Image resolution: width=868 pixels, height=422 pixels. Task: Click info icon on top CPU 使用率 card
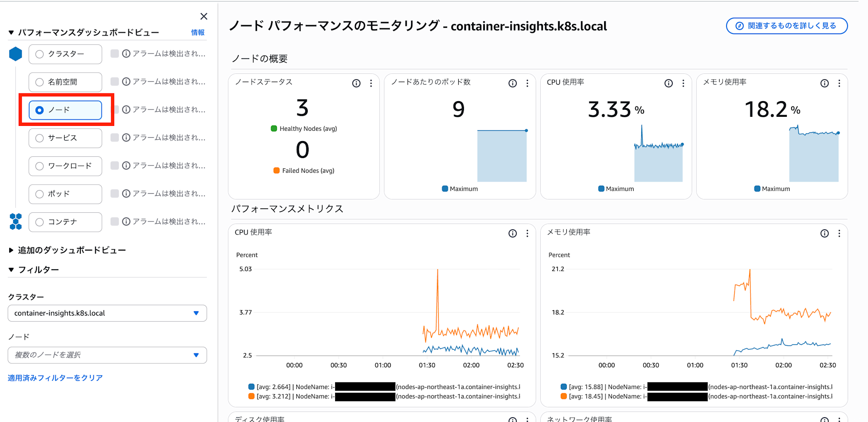click(x=668, y=83)
